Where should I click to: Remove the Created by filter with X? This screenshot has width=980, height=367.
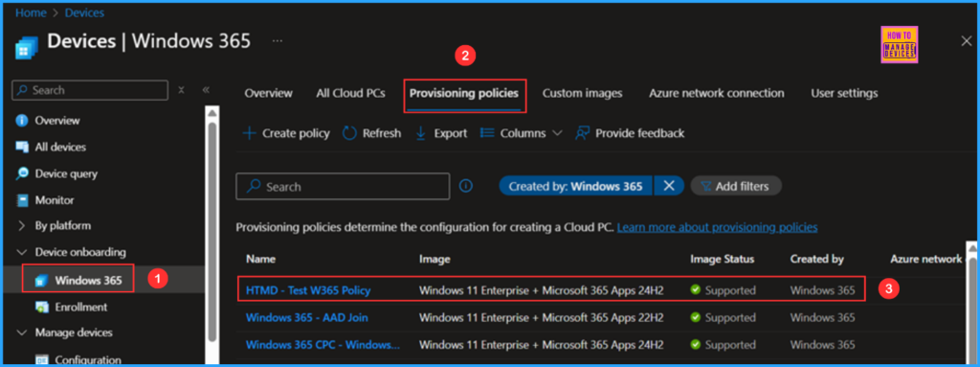[669, 186]
